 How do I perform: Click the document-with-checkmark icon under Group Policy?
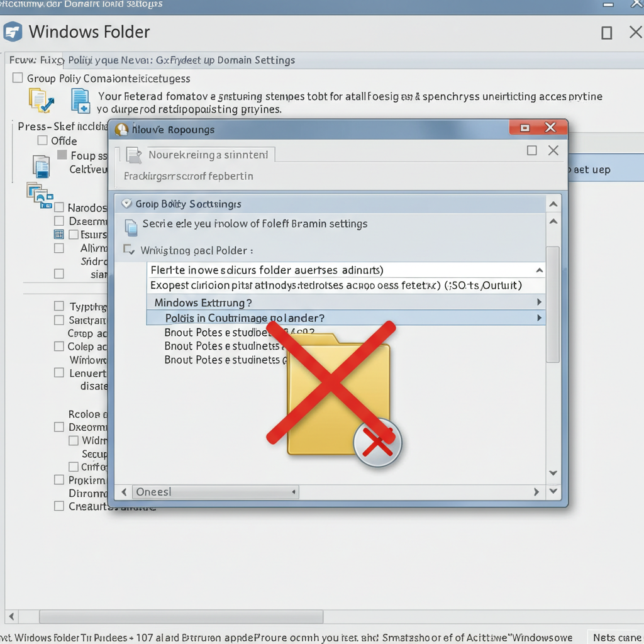coord(41,100)
